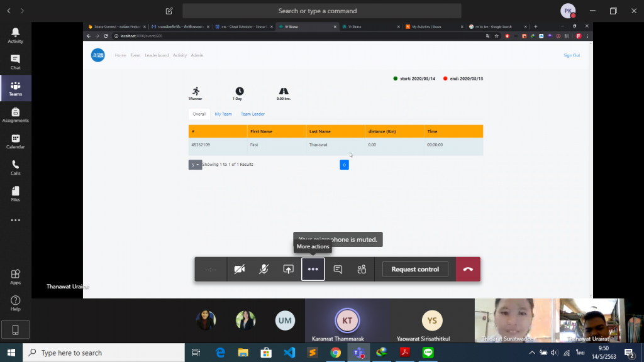
Task: Open Chat in the Teams sidebar
Action: [x=16, y=62]
